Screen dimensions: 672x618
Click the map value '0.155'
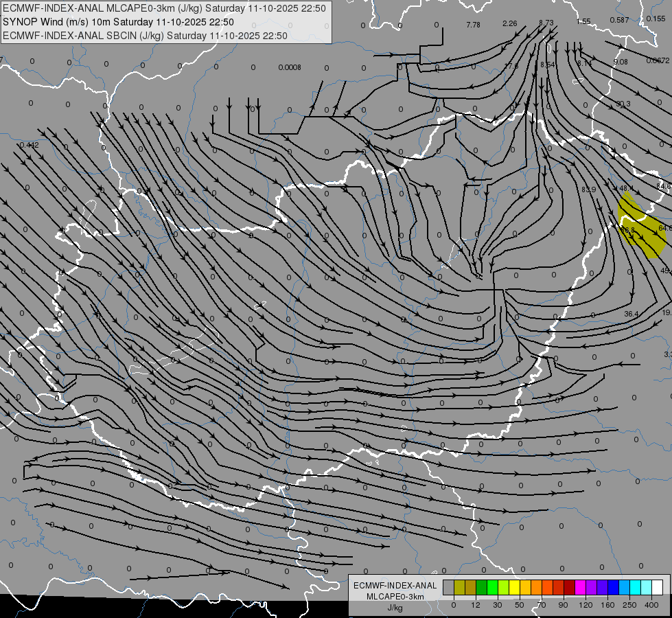pyautogui.click(x=656, y=19)
